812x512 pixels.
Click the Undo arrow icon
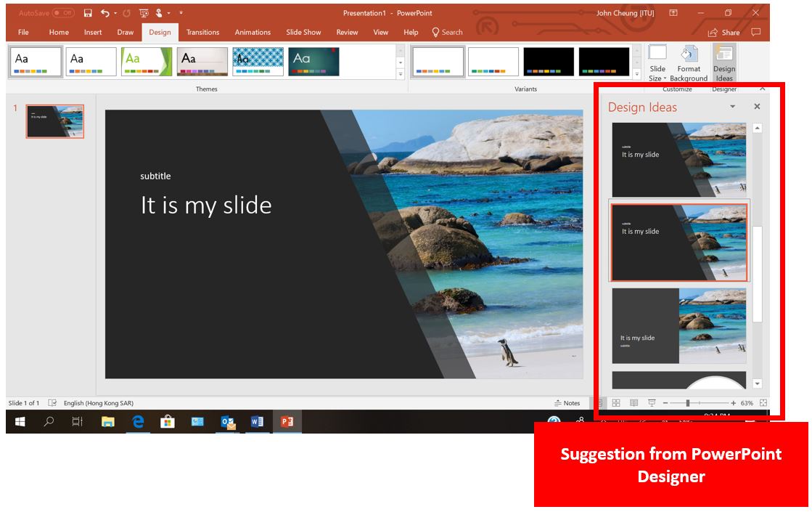[x=105, y=13]
